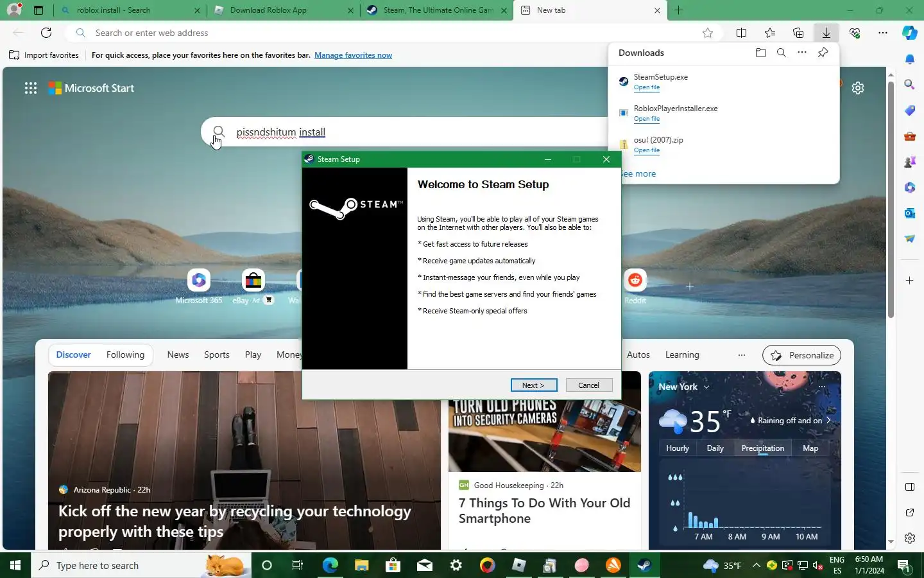Click Next in the Steam Setup dialog
Viewport: 924px width, 578px height.
[534, 385]
